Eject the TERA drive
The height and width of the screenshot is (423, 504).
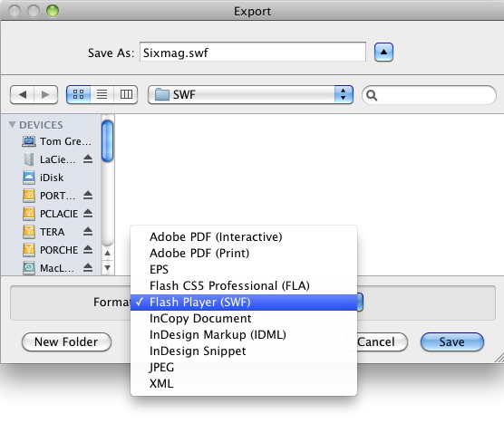[88, 232]
